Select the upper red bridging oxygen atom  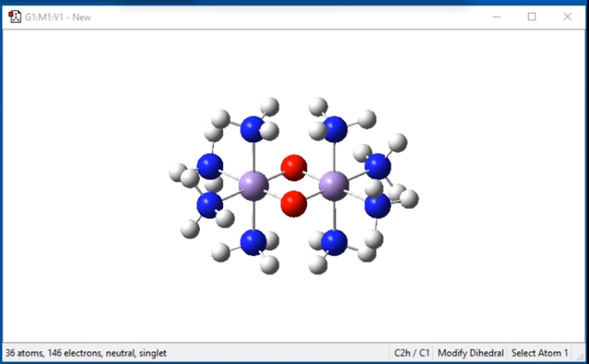(x=294, y=168)
